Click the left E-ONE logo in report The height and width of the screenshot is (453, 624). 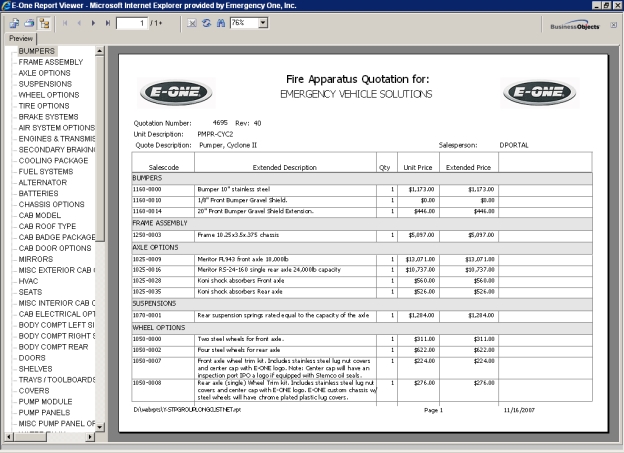click(176, 92)
